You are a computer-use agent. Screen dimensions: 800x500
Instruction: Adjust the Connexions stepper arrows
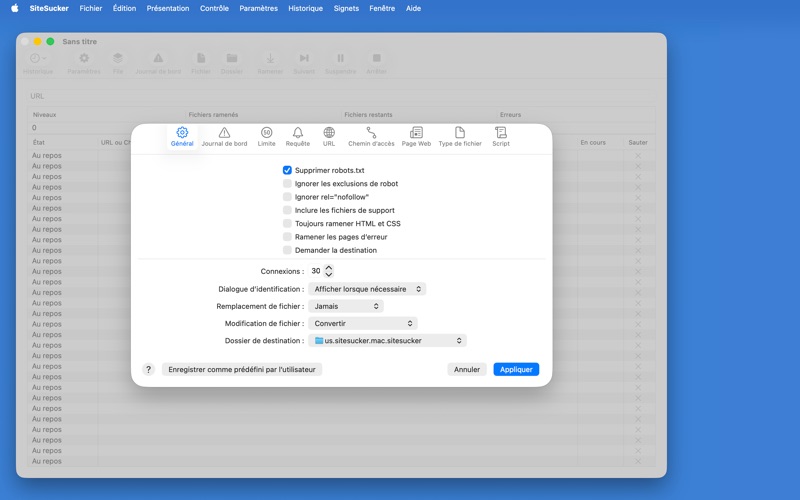tap(329, 271)
